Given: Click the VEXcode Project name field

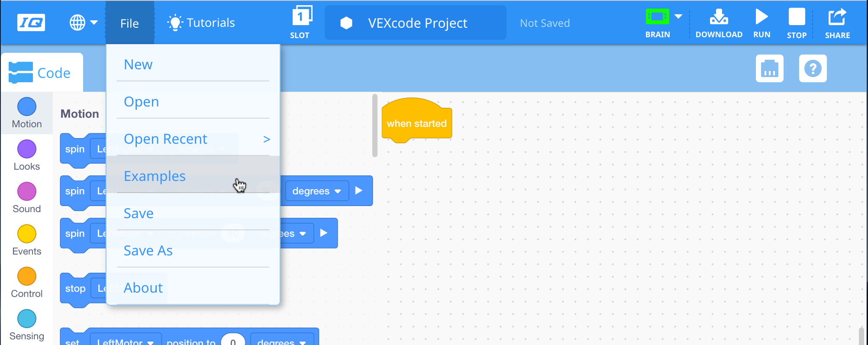Looking at the screenshot, I should (417, 23).
